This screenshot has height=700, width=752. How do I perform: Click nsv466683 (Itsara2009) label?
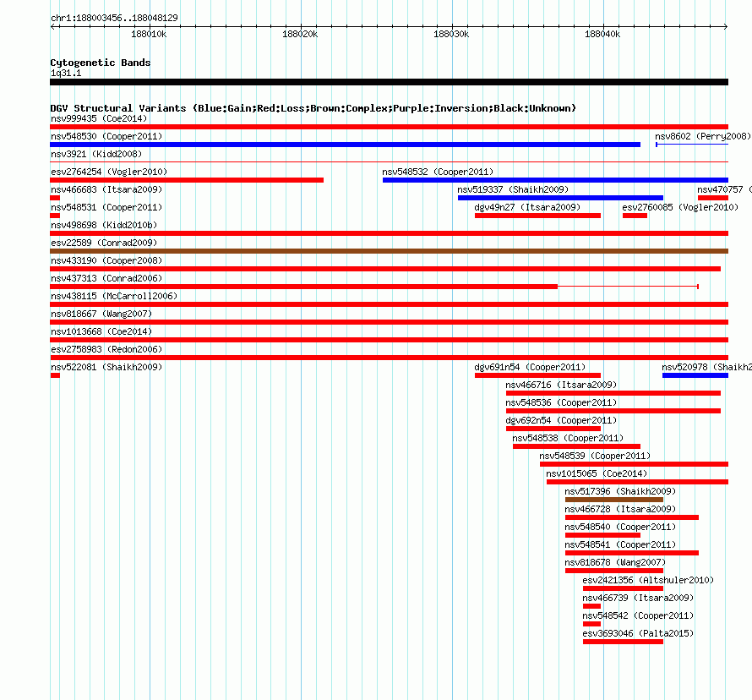(106, 189)
